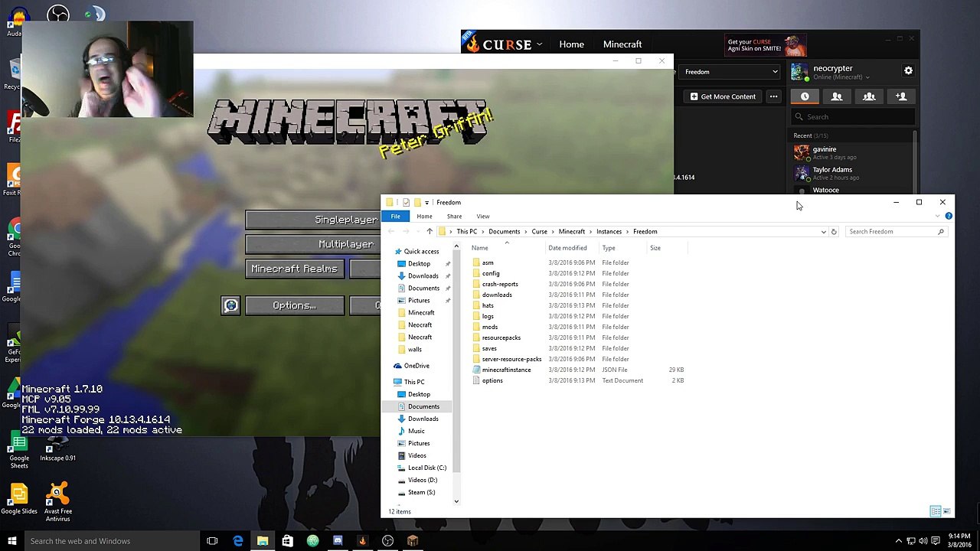The image size is (980, 551).
Task: Switch Explorer to large icons view
Action: pos(947,511)
